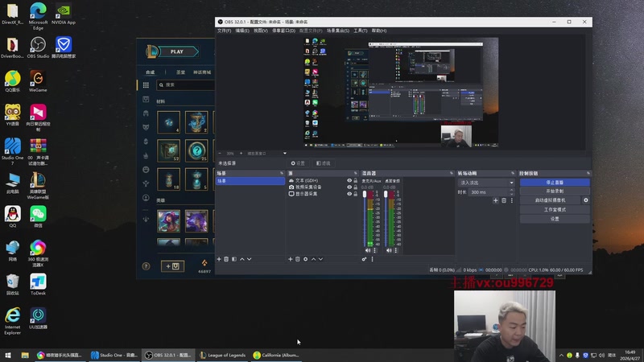Open OBS Studio desktop shortcut
Screen dimensions: 644x362
[x=38, y=47]
